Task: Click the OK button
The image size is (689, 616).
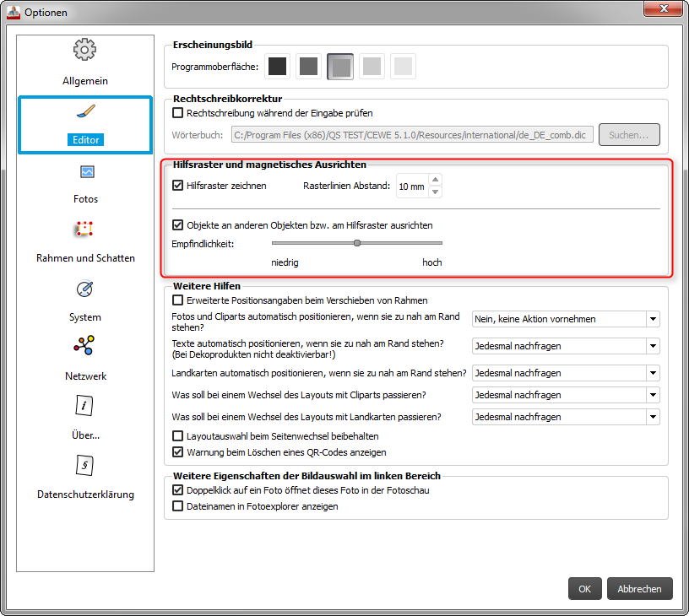Action: (585, 589)
